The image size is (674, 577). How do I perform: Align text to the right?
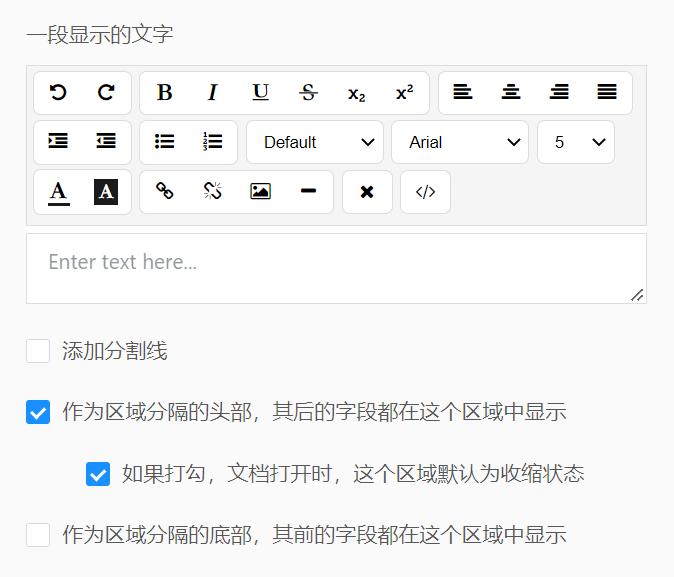click(559, 92)
